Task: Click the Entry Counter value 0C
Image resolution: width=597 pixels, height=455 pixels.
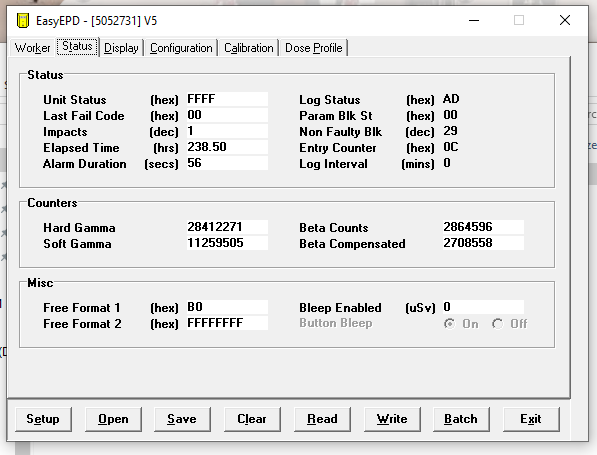Action: (451, 147)
